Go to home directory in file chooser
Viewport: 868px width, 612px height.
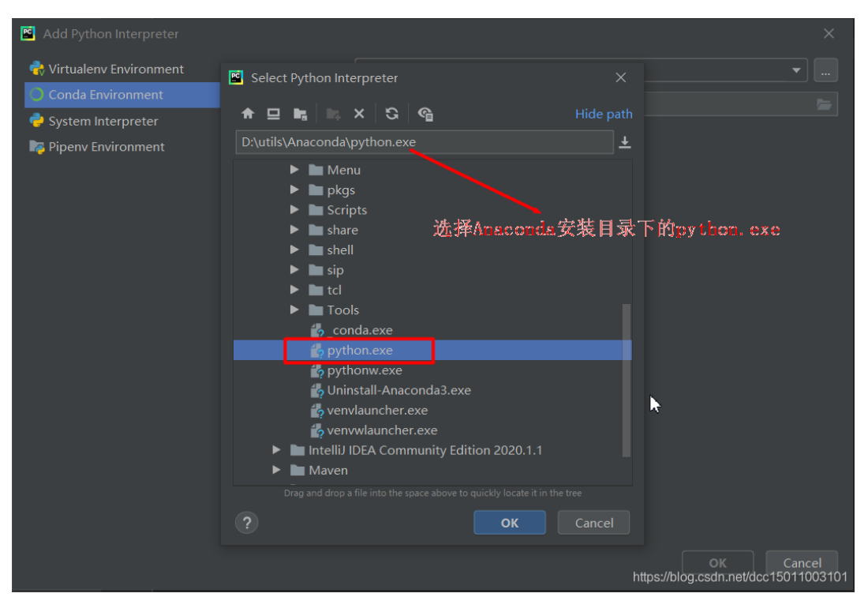point(248,114)
